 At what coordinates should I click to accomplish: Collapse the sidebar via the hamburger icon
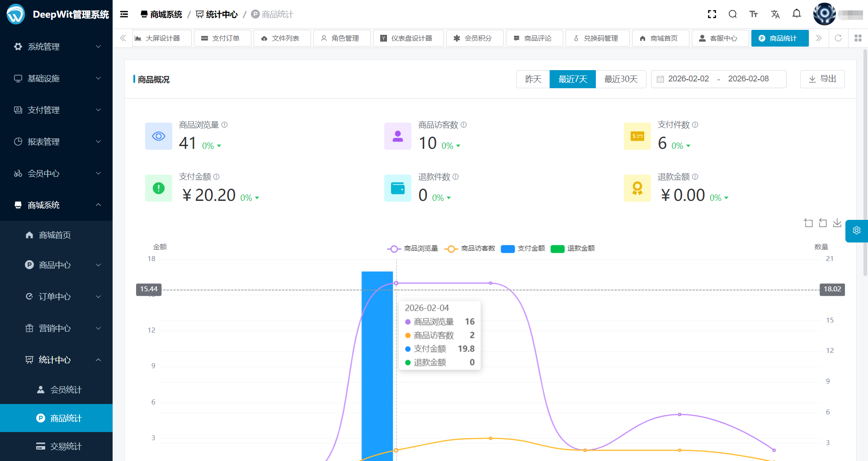[x=124, y=14]
